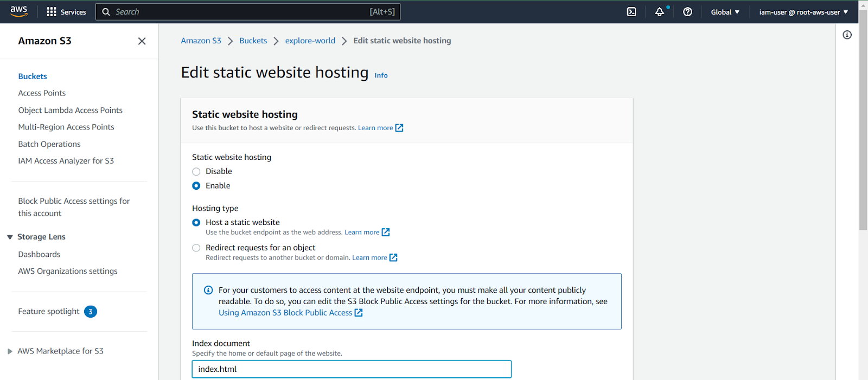Screen dimensions: 868x380
Task: Click the Index document input field
Action: click(352, 369)
